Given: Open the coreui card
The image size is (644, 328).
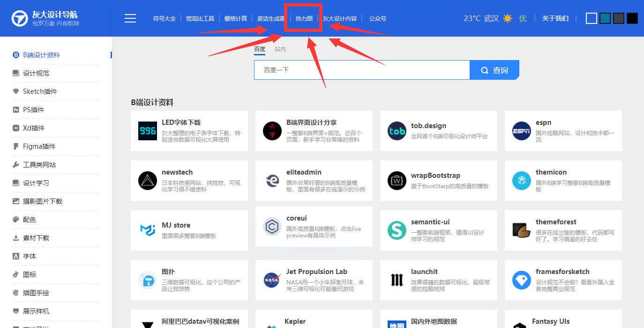Looking at the screenshot, I should 314,227.
